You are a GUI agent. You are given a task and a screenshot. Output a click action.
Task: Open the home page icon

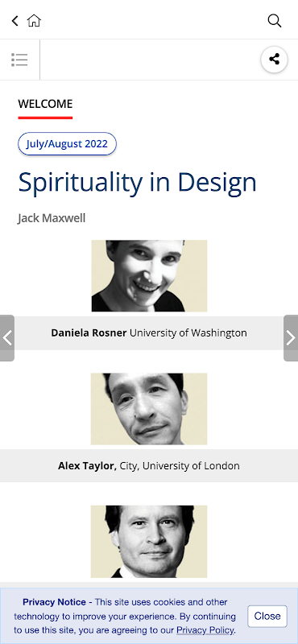34,21
